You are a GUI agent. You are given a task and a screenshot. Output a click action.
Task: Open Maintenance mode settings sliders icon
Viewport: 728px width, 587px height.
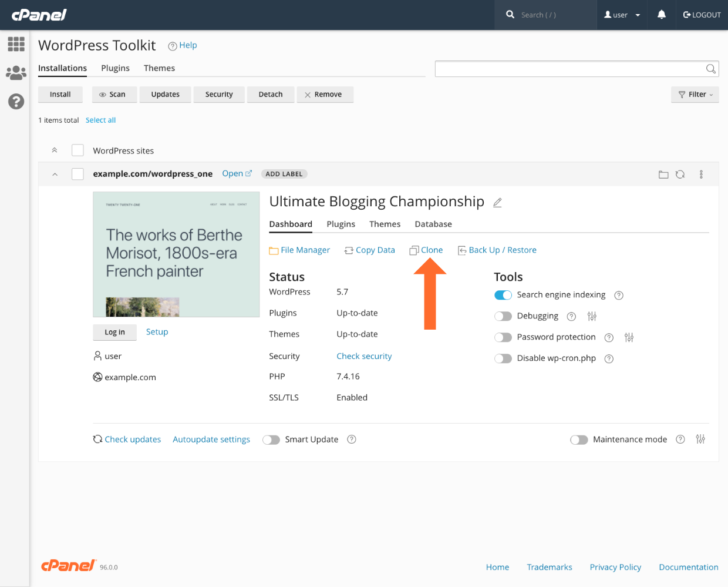point(700,440)
